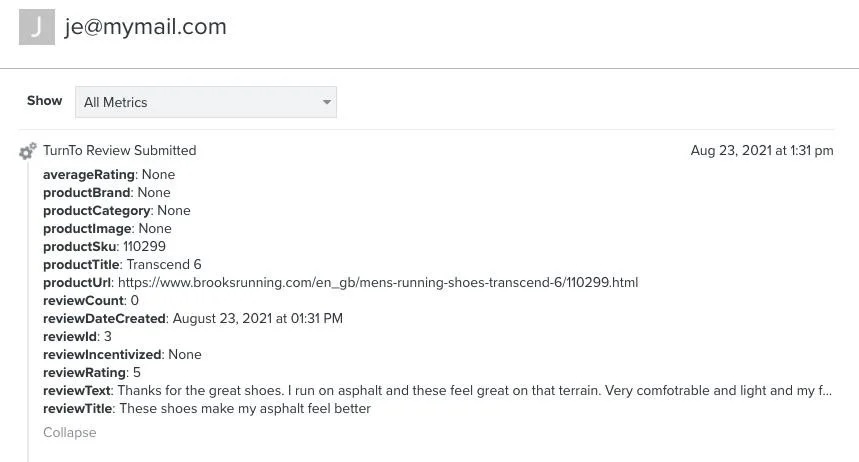Click the reviewRating value 5
859x462 pixels.
point(136,372)
